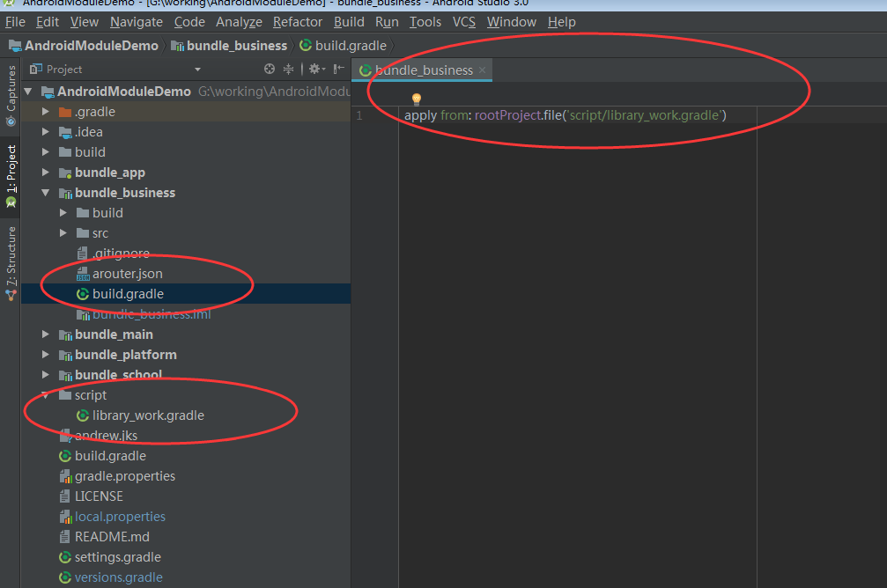The image size is (887, 588).
Task: Hide the Project tool window
Action: (x=339, y=69)
